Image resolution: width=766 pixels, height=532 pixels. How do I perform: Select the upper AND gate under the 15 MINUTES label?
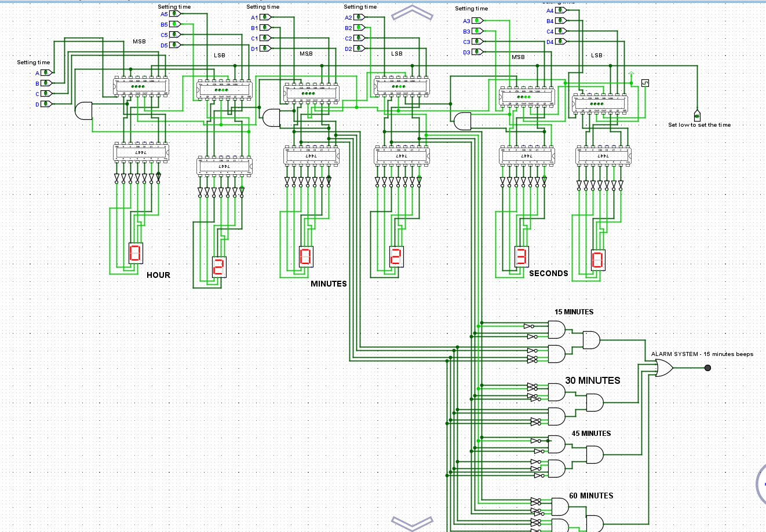(557, 329)
